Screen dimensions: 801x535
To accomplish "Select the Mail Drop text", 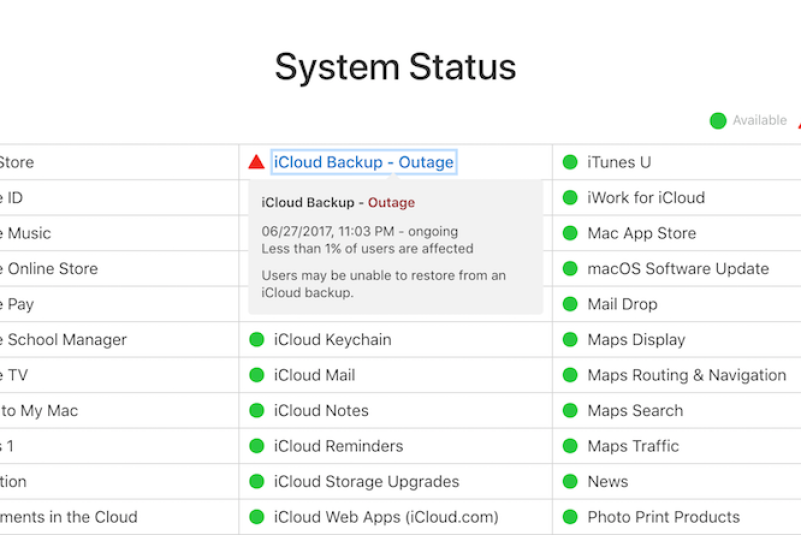I will pos(622,305).
